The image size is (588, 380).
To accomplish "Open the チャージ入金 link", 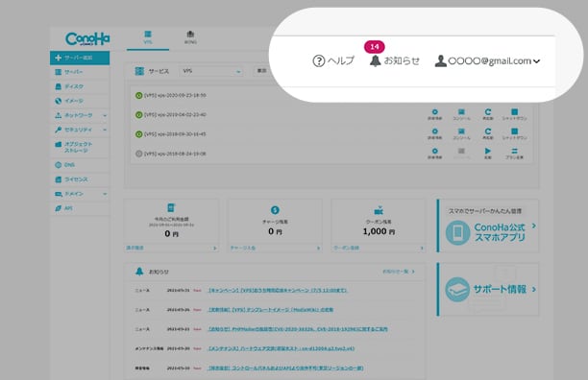I will (x=275, y=248).
